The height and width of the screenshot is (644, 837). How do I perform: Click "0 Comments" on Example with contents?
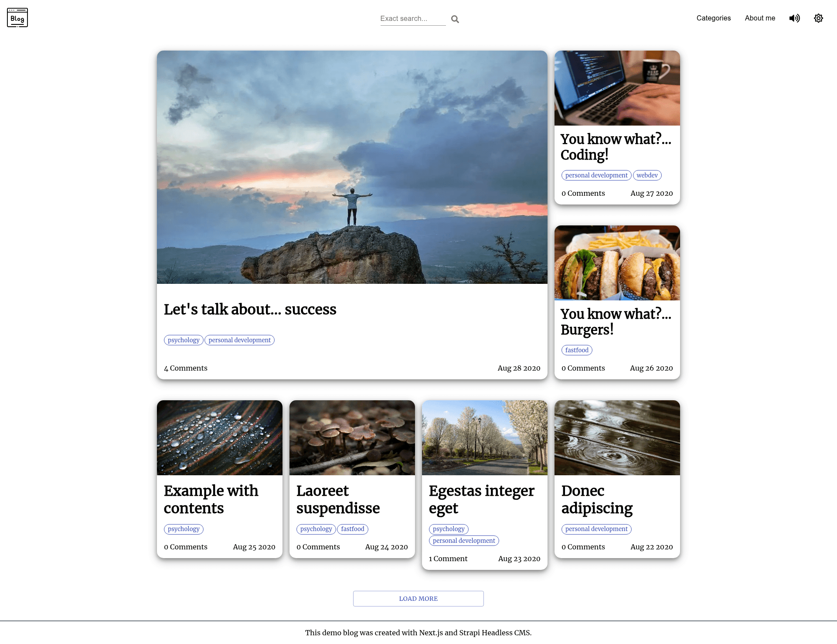186,547
